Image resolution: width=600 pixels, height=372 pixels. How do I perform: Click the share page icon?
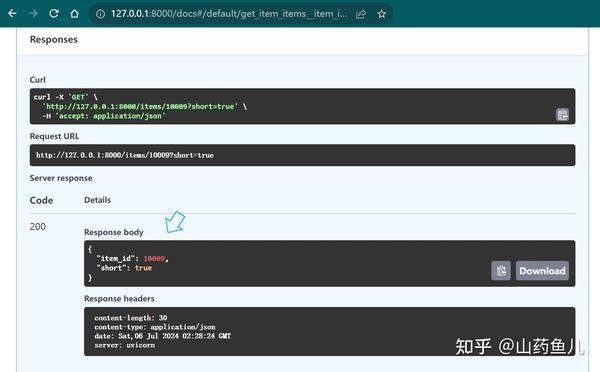(x=361, y=14)
